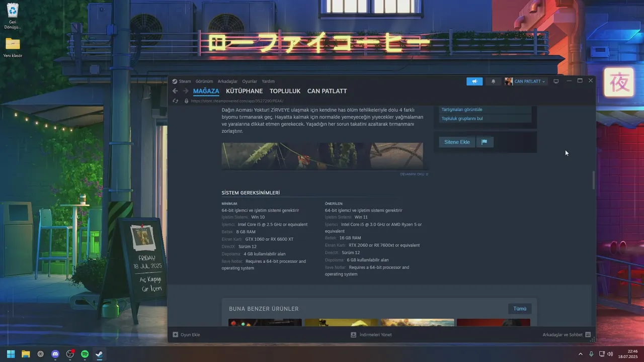Open the first similar product thumbnail
The image size is (644, 362).
265,322
